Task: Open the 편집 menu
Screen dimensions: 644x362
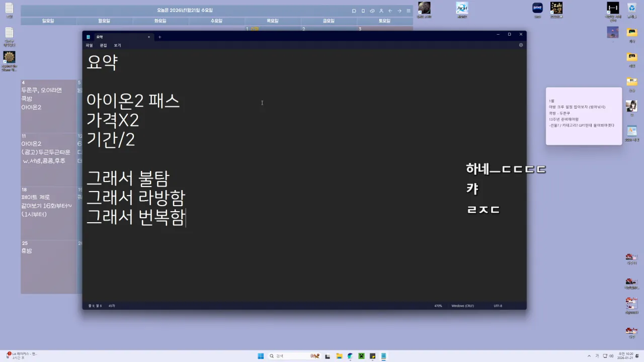Action: click(103, 45)
